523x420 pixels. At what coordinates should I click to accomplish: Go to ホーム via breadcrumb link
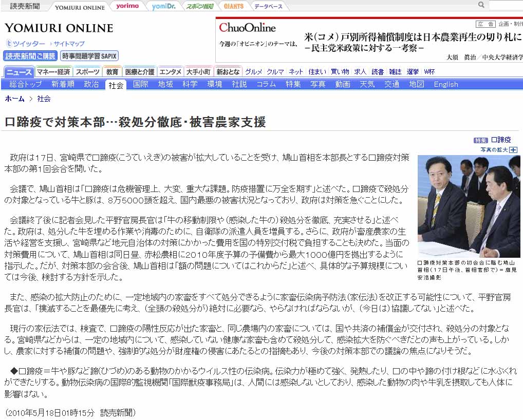click(x=14, y=99)
